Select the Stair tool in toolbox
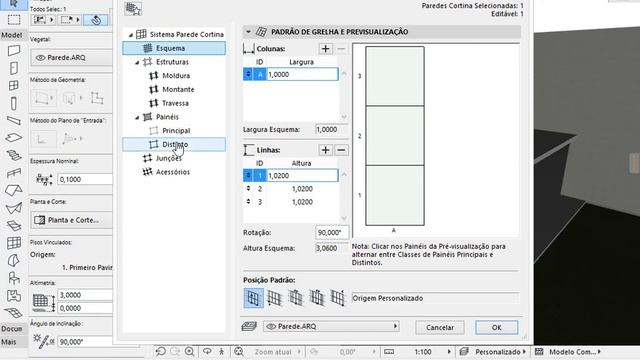The image size is (640, 360). 13,156
